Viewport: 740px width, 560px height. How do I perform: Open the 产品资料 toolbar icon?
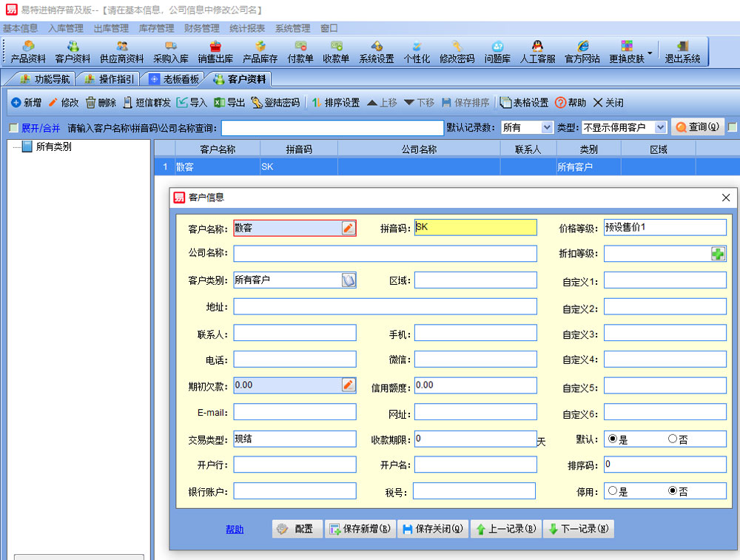(28, 51)
